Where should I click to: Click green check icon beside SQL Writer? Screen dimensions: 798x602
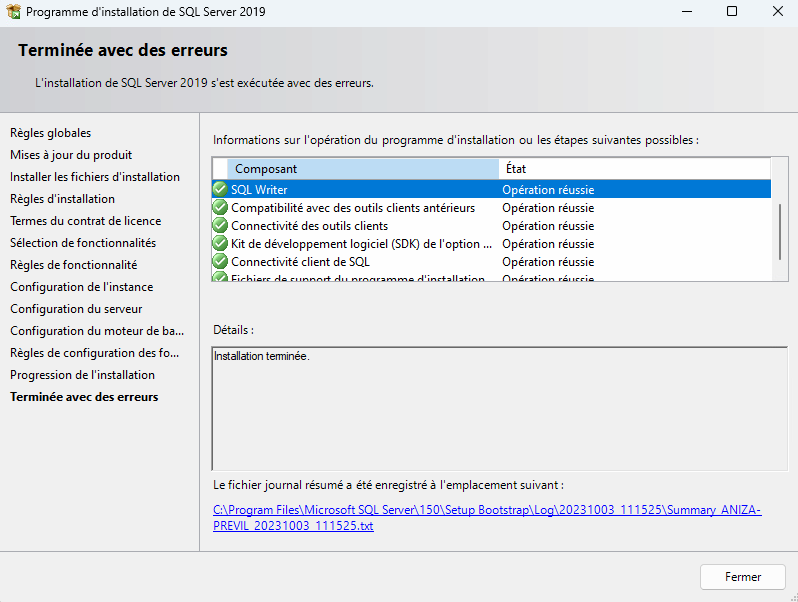pos(220,189)
